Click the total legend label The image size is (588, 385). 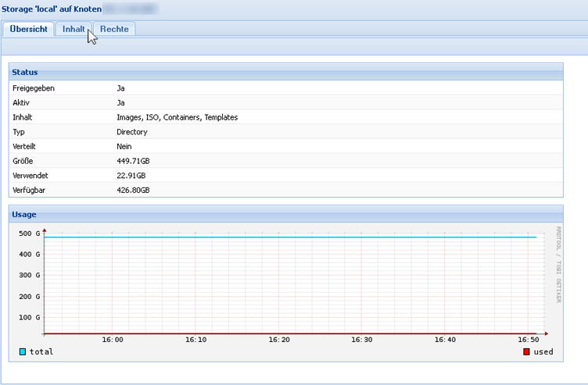(x=41, y=351)
